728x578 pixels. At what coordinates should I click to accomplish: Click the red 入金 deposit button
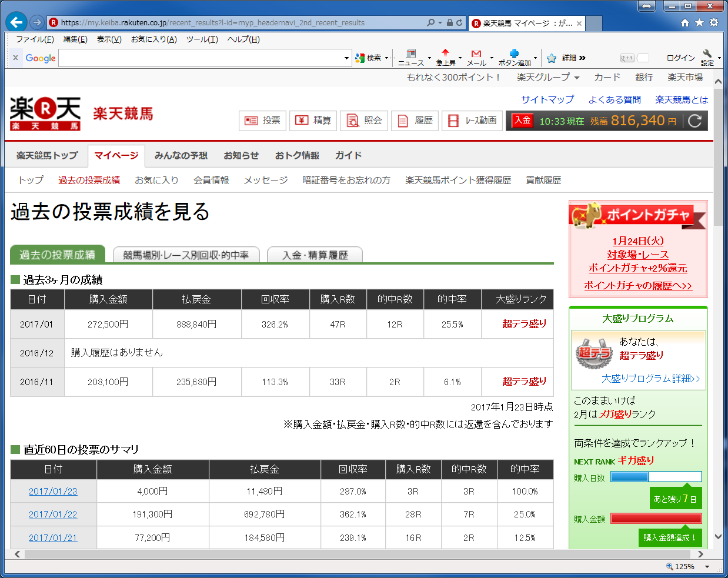click(522, 120)
